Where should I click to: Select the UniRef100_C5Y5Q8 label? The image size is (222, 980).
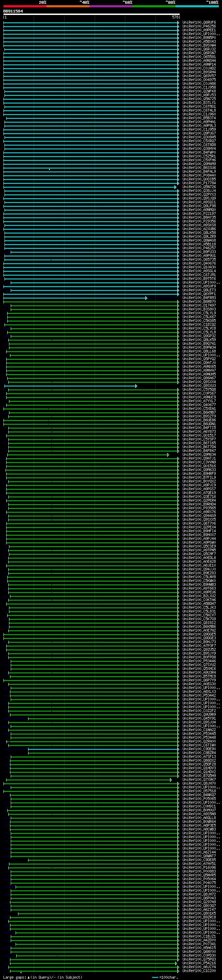[x=199, y=390]
